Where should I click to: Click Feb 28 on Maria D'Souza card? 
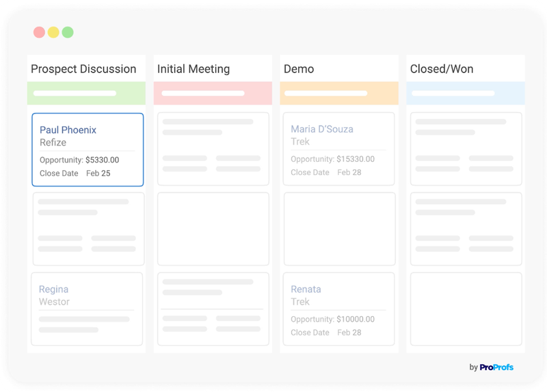[349, 173]
